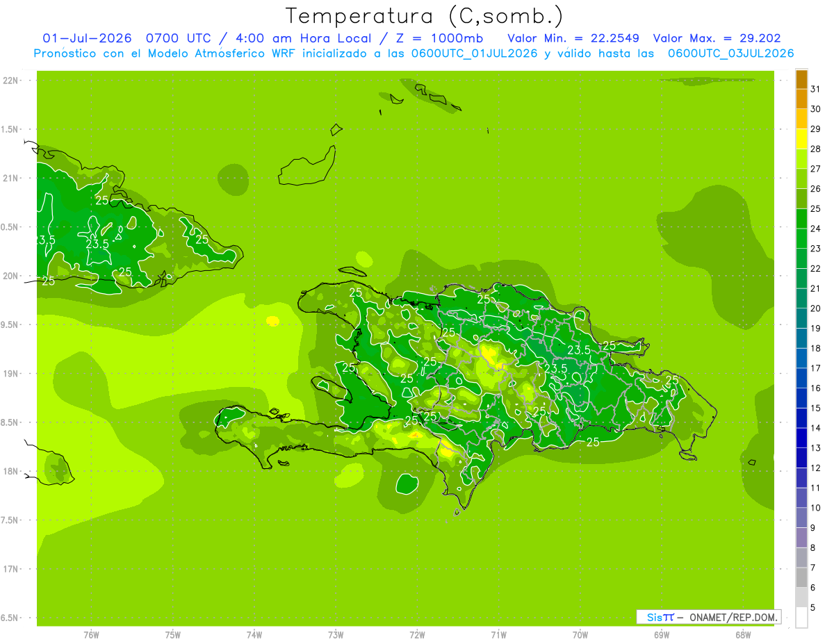
Task: Click the legend color swatch between 28 and 29
Action: click(801, 139)
